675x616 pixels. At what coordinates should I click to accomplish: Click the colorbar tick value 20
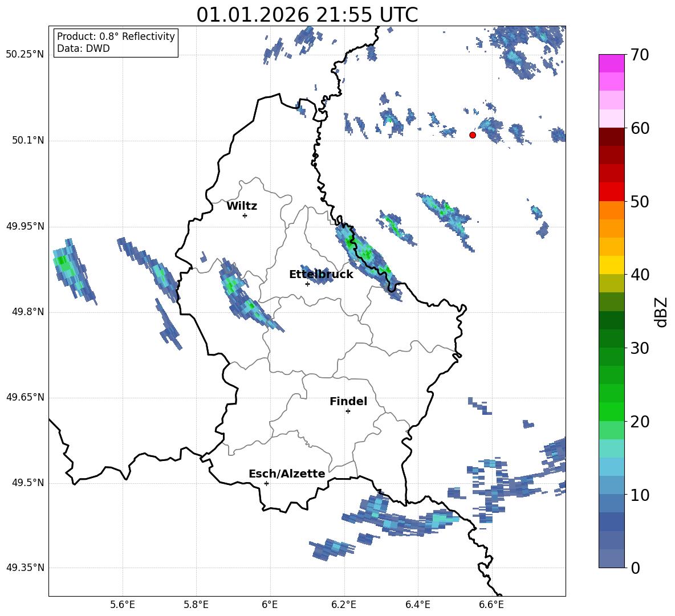click(639, 422)
